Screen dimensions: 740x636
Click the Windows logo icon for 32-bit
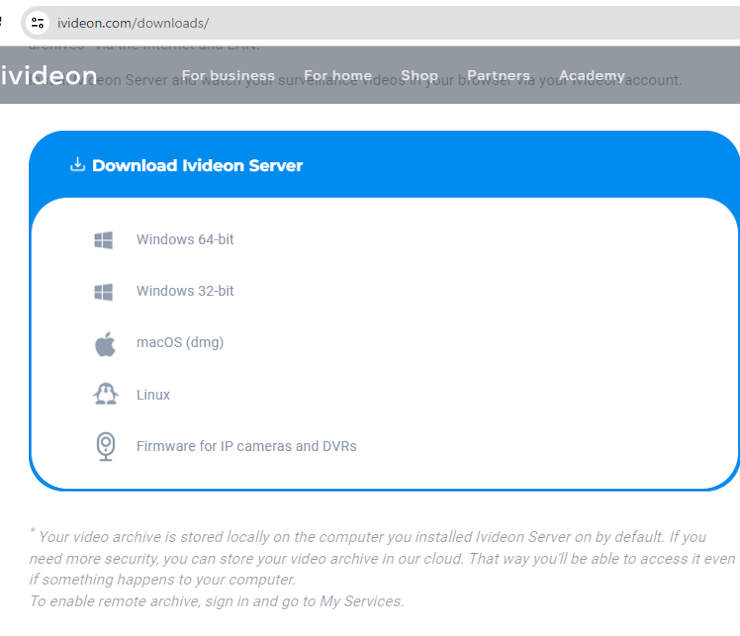(103, 292)
